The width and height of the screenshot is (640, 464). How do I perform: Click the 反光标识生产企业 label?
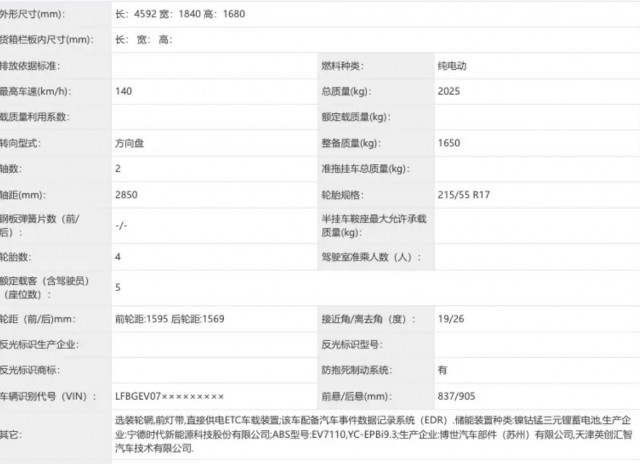(x=40, y=345)
